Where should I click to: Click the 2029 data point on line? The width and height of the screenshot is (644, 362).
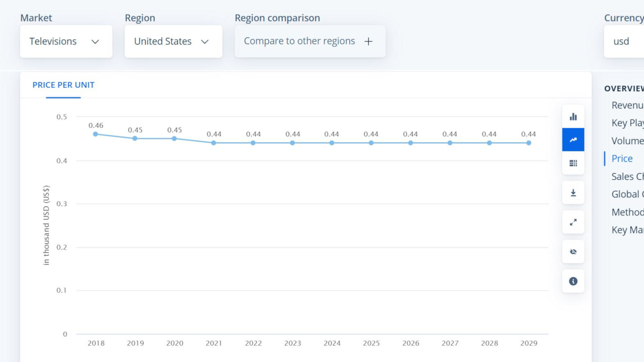529,143
